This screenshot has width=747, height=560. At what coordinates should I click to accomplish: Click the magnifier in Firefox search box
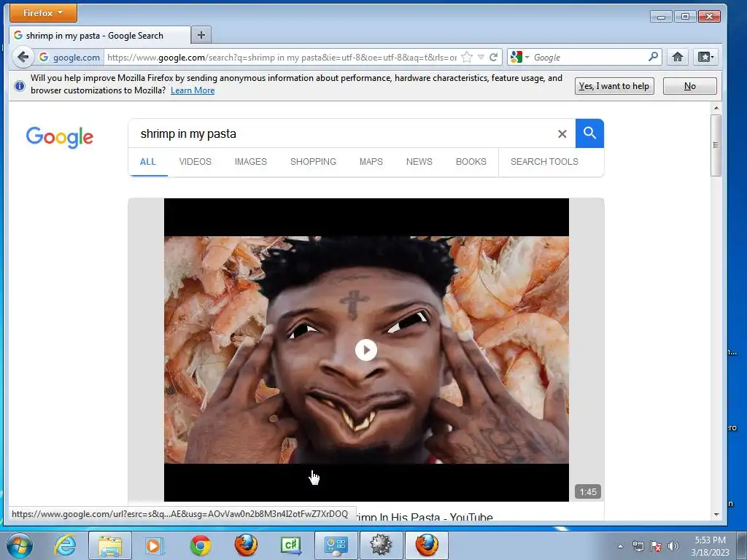[653, 57]
